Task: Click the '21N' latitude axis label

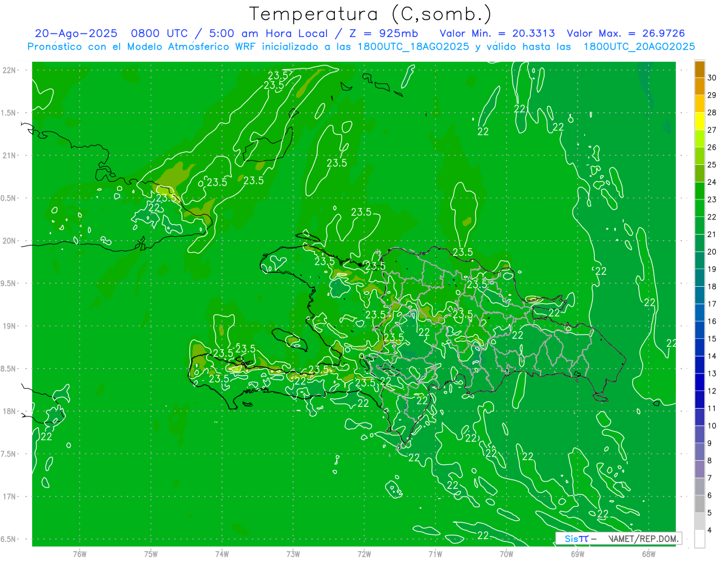Action: pos(9,156)
